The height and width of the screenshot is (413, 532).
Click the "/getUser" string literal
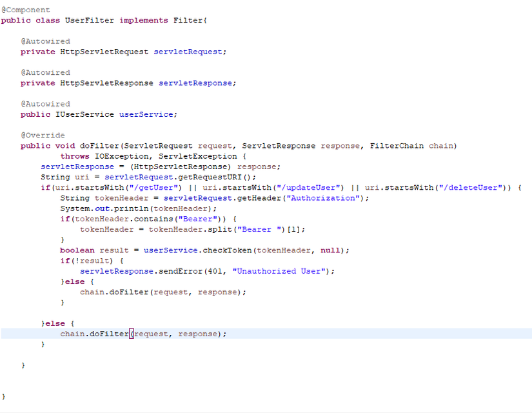pyautogui.click(x=153, y=188)
